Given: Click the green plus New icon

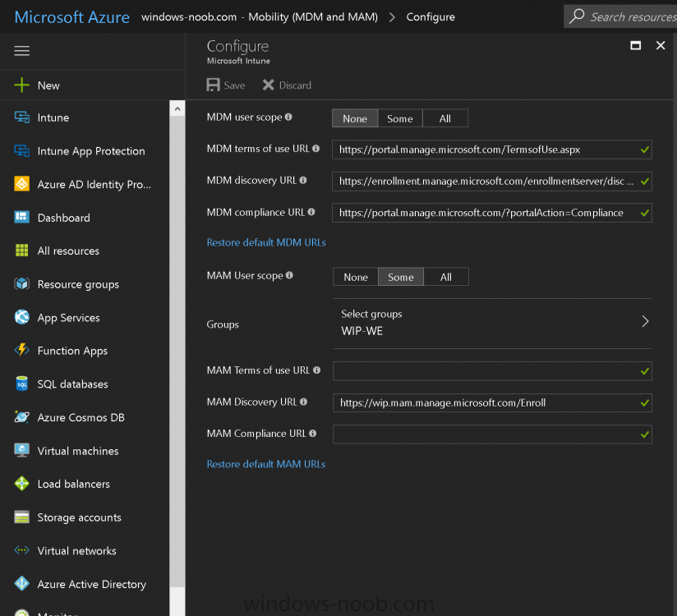Looking at the screenshot, I should coord(21,85).
